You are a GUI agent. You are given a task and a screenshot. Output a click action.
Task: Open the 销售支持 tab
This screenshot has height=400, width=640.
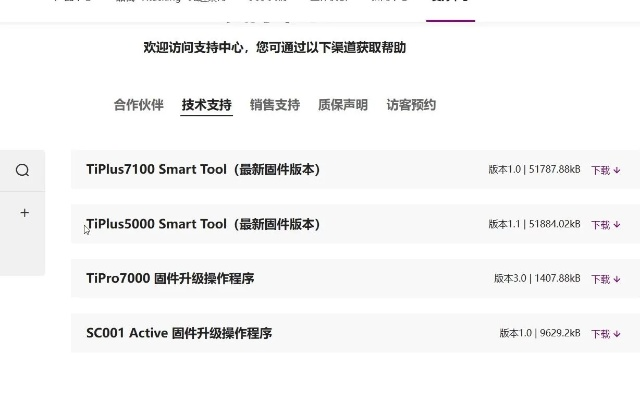pyautogui.click(x=274, y=105)
